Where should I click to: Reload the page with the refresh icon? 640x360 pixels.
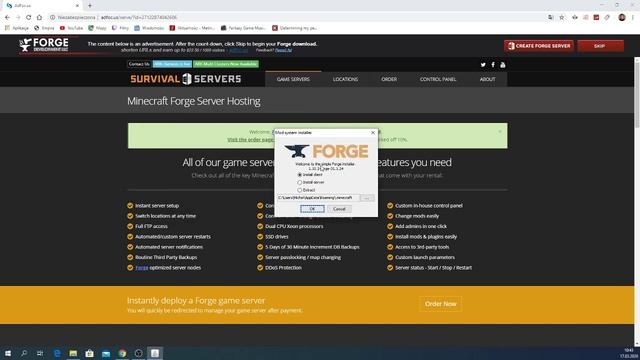29,18
